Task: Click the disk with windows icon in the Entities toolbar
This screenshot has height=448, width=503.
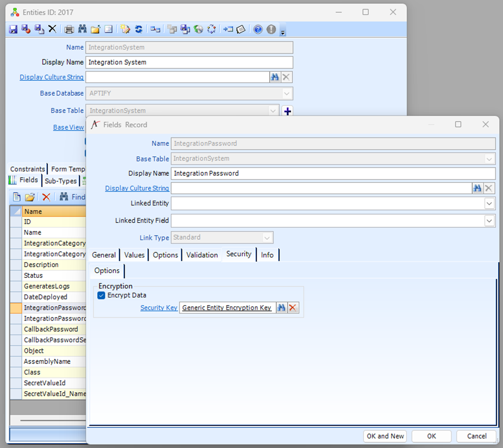Action: [185, 30]
